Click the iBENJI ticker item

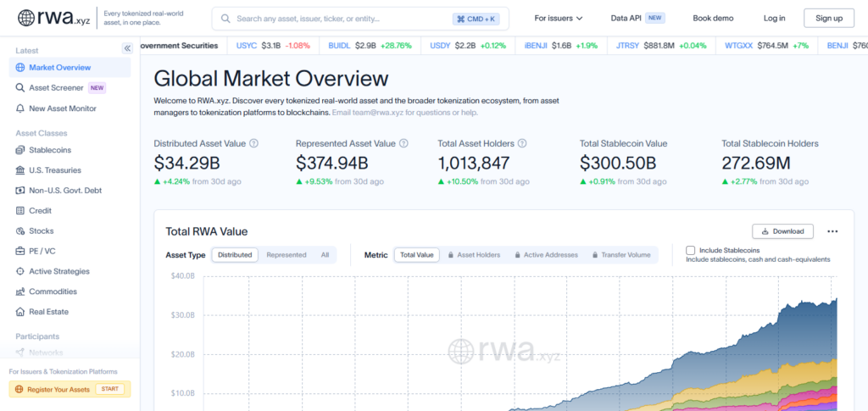561,46
